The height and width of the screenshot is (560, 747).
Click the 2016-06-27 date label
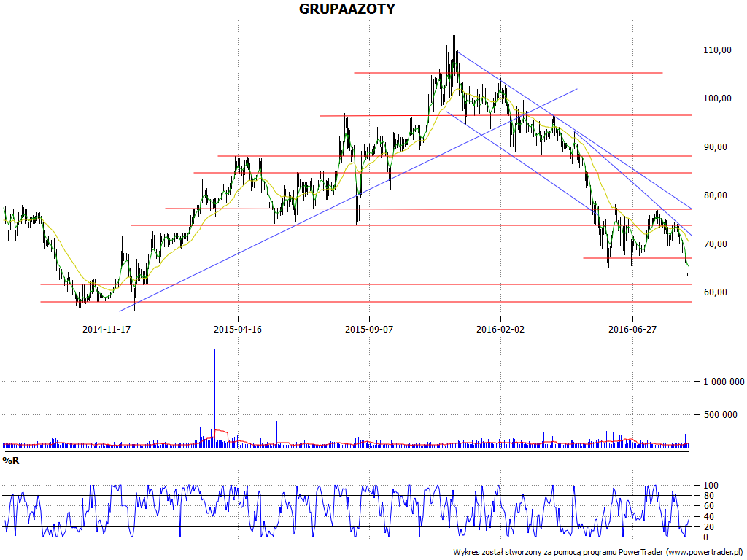pyautogui.click(x=632, y=329)
